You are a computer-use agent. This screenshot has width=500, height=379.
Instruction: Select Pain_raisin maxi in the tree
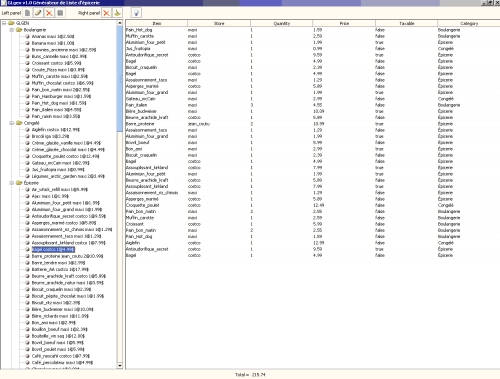coord(56,116)
